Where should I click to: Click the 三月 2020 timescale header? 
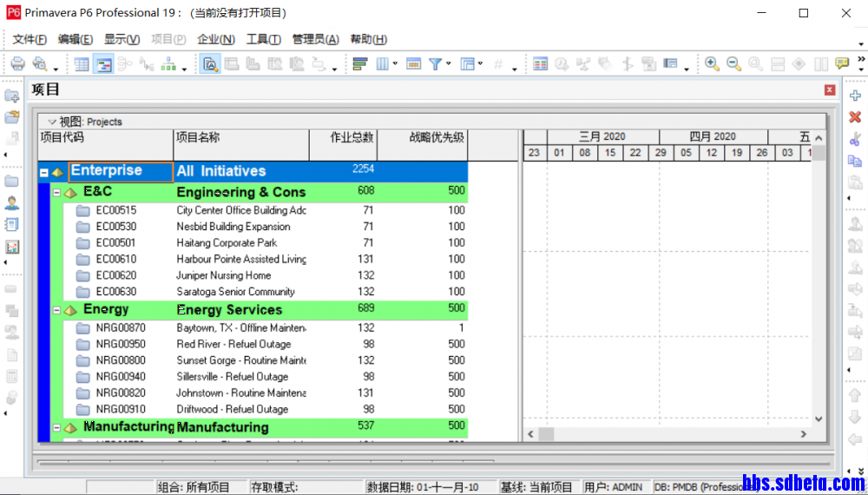pyautogui.click(x=603, y=136)
